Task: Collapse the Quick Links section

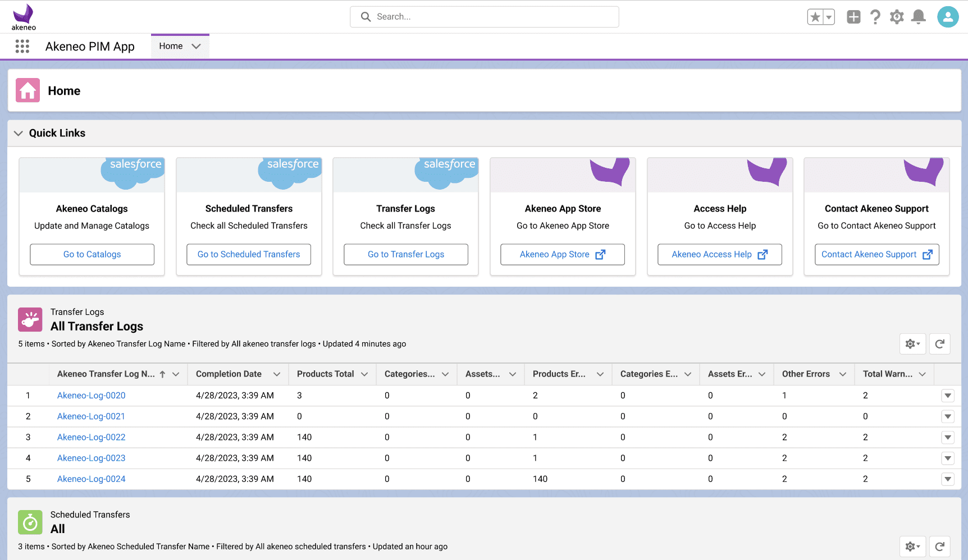Action: click(19, 133)
